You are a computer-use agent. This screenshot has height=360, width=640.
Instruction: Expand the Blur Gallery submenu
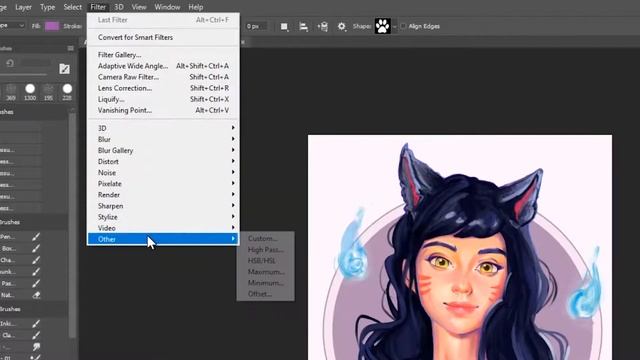click(x=163, y=150)
